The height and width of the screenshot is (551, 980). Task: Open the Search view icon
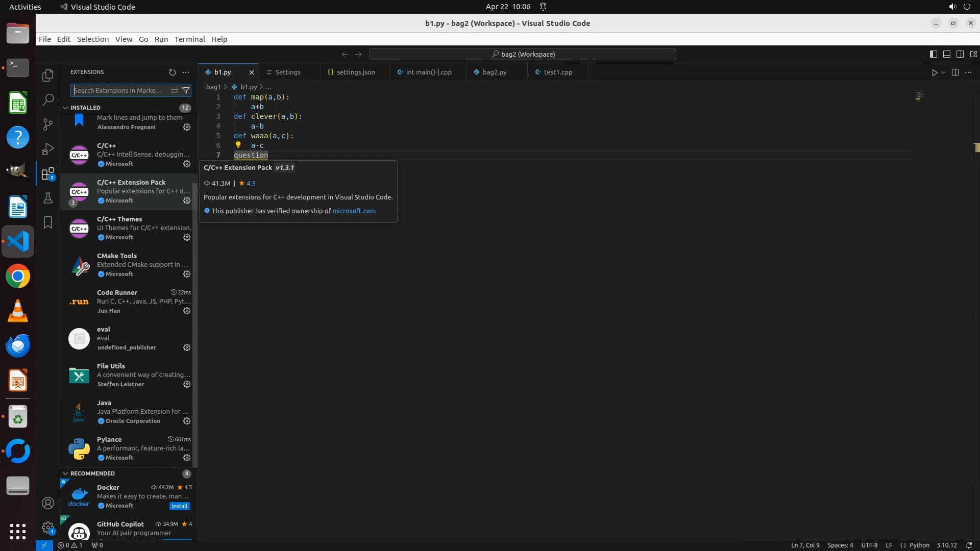tap(48, 100)
